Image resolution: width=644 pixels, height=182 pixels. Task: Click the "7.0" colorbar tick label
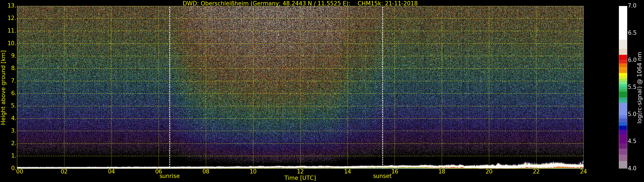(632, 6)
